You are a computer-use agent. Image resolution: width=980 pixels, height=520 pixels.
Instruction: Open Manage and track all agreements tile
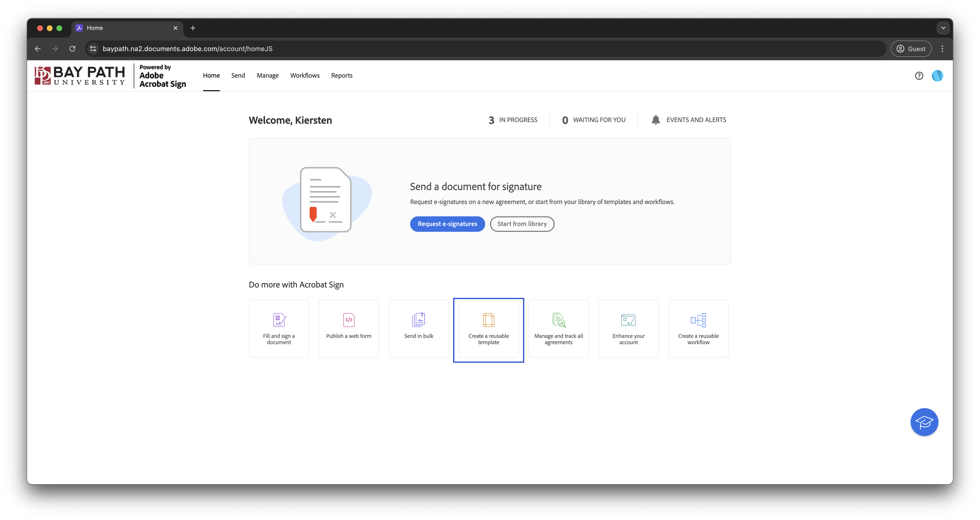558,329
